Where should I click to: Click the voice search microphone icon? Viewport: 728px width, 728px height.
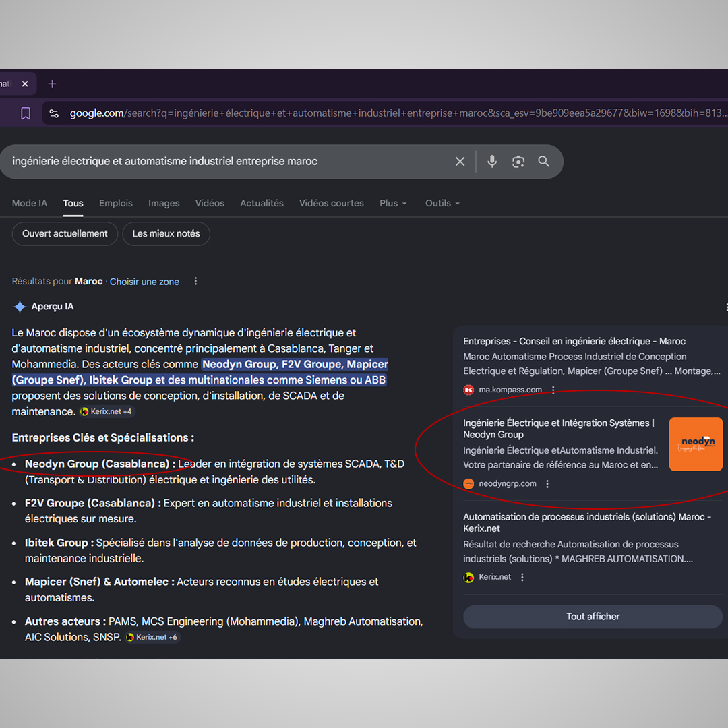pyautogui.click(x=492, y=162)
